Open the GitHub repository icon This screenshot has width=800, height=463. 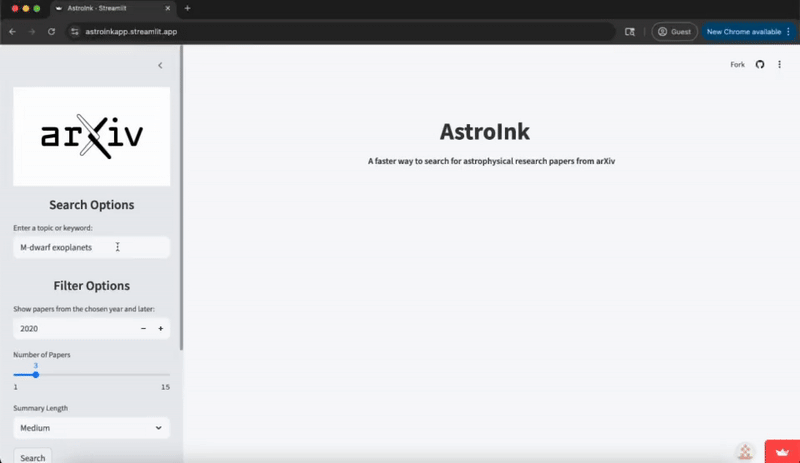tap(760, 64)
